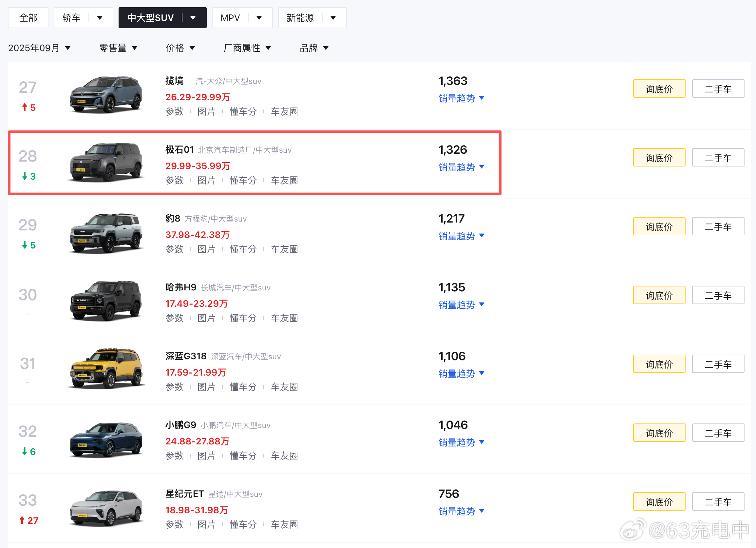This screenshot has width=756, height=548.
Task: Expand the 零售量 filter
Action: pyautogui.click(x=118, y=48)
